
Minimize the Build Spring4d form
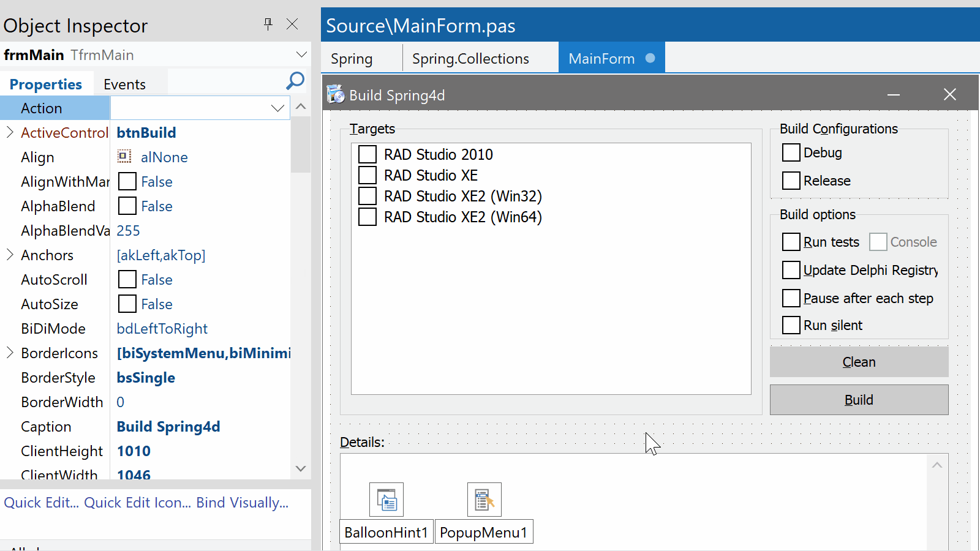[x=894, y=95]
